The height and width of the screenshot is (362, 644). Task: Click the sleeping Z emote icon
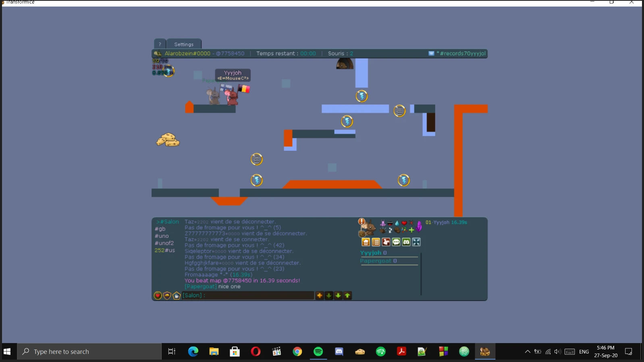390,230
